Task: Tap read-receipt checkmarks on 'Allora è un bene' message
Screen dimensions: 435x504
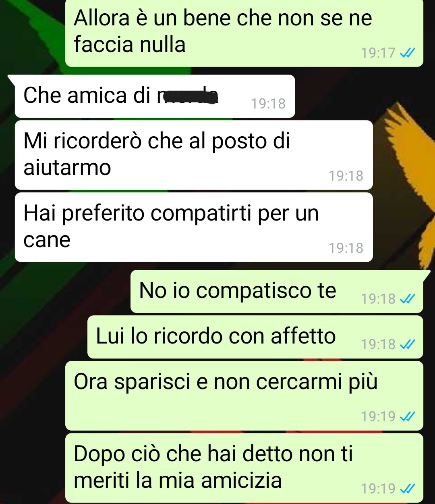Action: point(407,53)
